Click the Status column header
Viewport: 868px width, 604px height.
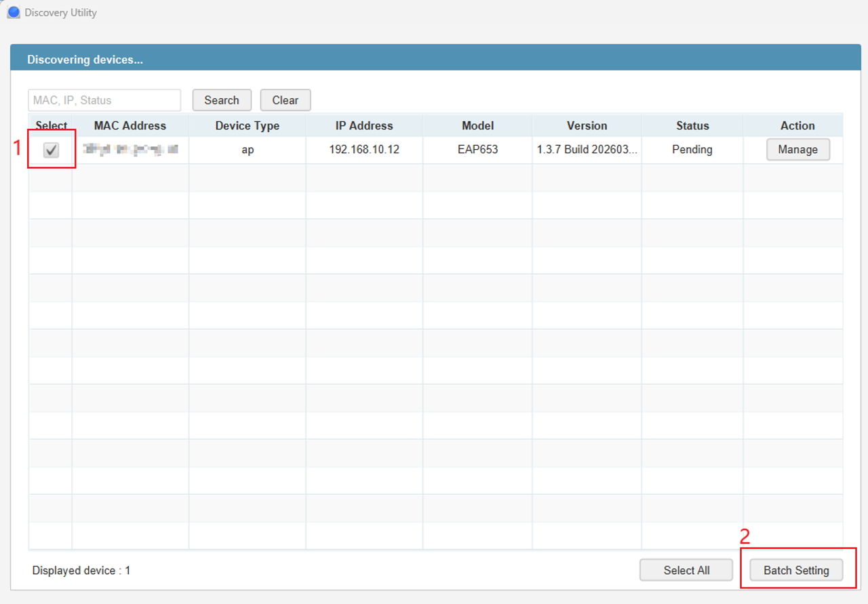692,125
